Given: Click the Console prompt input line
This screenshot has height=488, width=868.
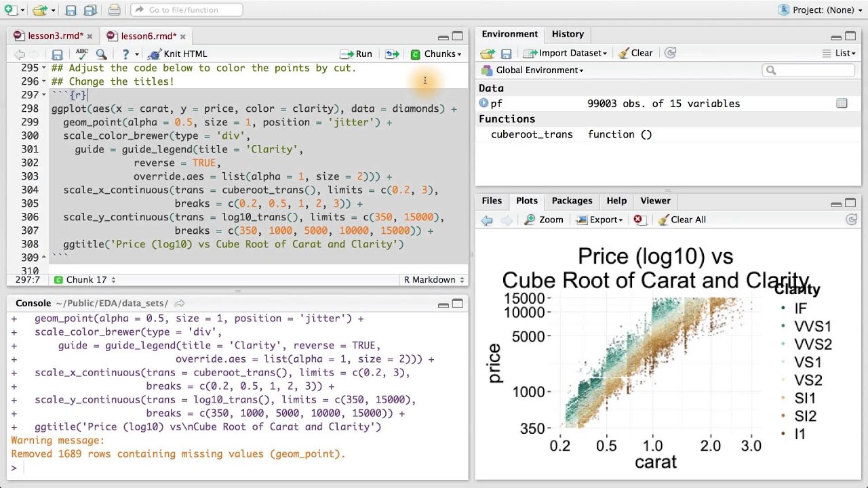Looking at the screenshot, I should click(x=237, y=468).
